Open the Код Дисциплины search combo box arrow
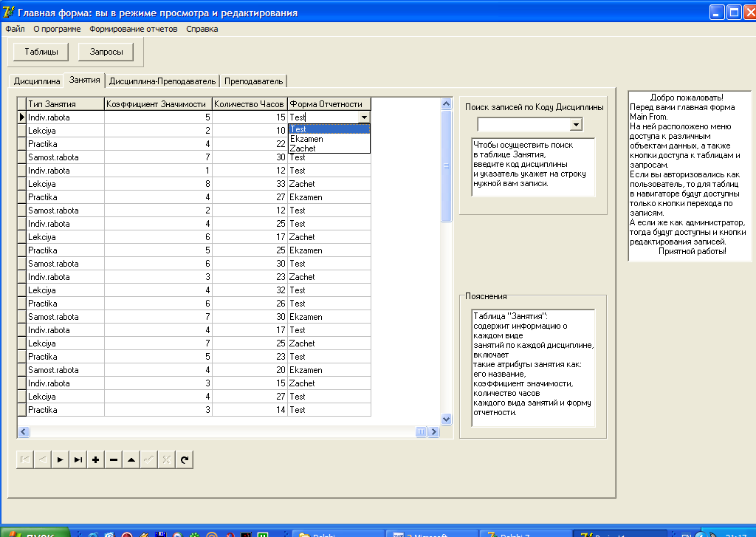The image size is (756, 537). (576, 125)
